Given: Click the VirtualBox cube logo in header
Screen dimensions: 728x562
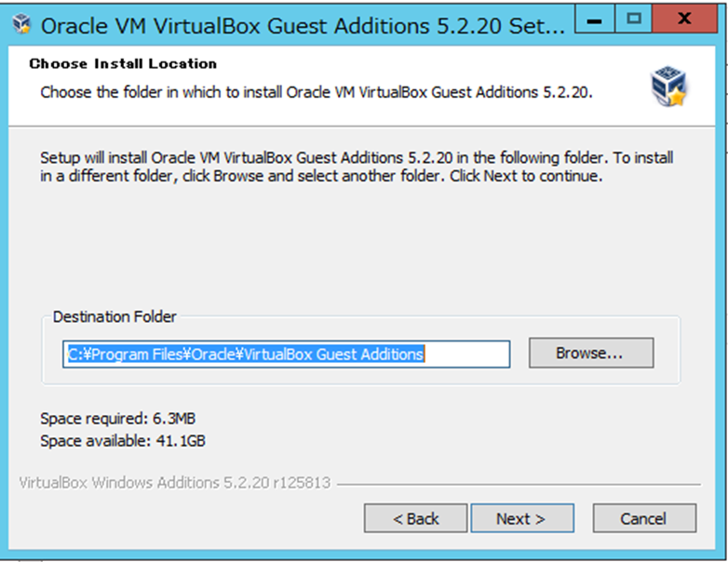Looking at the screenshot, I should coord(668,87).
